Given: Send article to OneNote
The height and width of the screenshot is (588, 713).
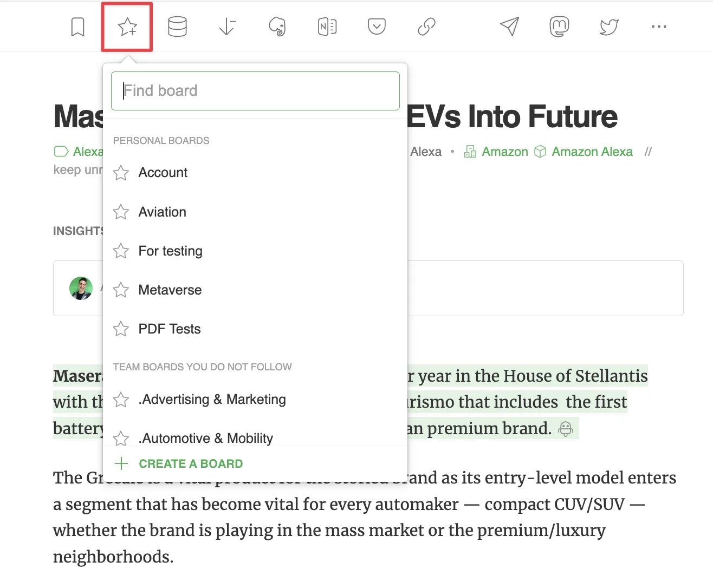Looking at the screenshot, I should click(327, 27).
